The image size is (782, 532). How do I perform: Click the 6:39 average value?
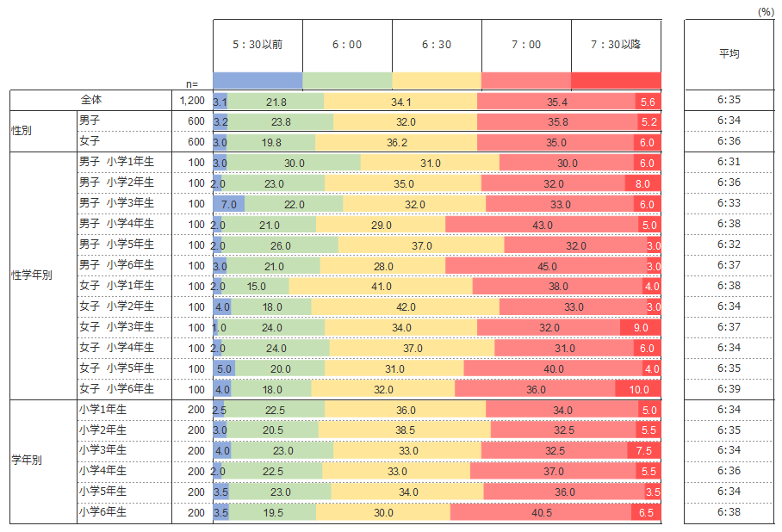(729, 388)
